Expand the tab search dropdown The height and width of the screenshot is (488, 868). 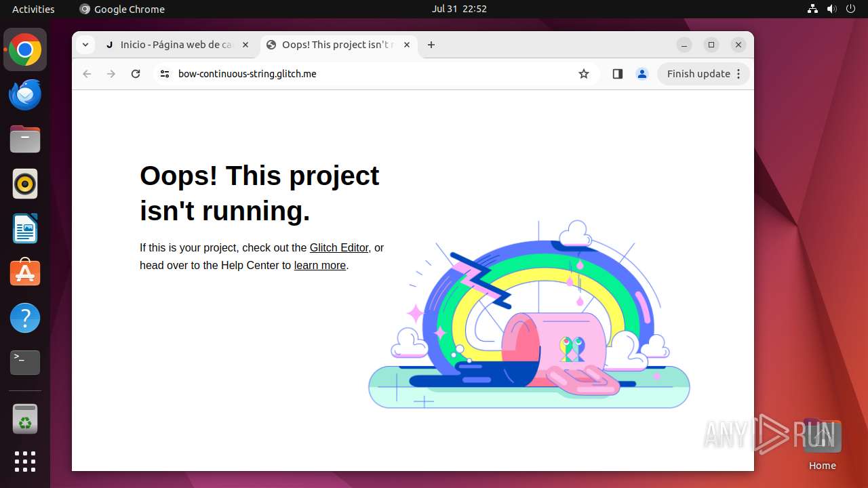point(85,45)
